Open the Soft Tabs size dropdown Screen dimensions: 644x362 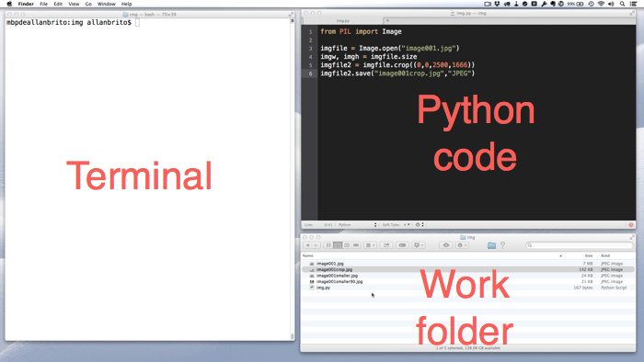pos(407,225)
